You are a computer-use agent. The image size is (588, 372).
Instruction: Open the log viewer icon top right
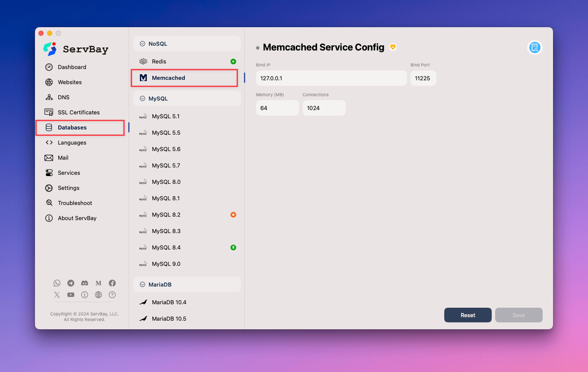(535, 48)
